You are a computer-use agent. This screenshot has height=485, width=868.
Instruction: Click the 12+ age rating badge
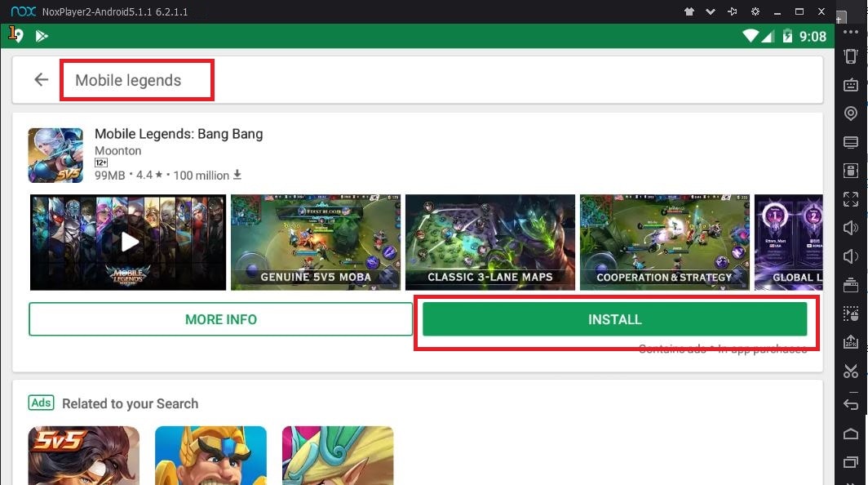pyautogui.click(x=101, y=162)
